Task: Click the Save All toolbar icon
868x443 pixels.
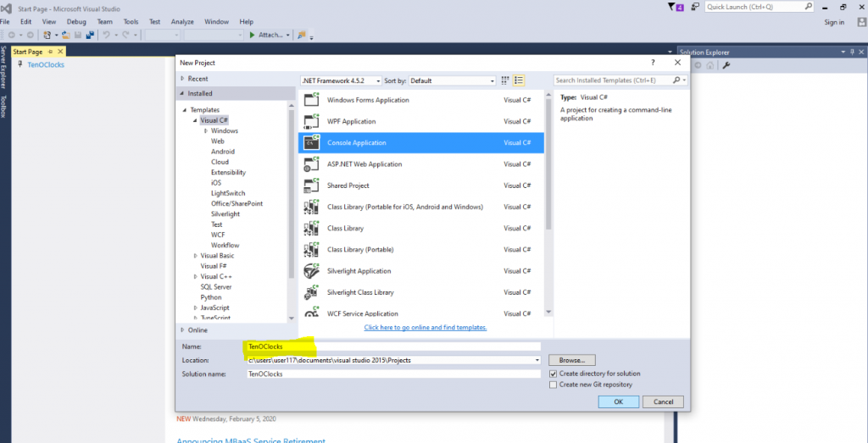Action: click(89, 35)
